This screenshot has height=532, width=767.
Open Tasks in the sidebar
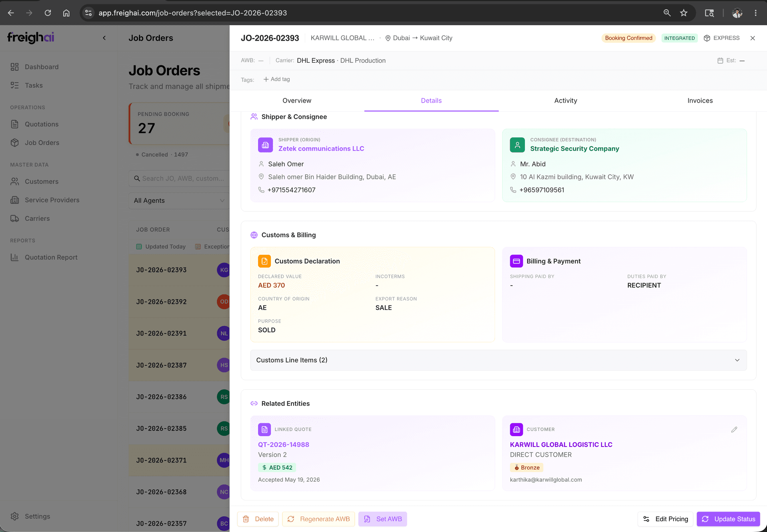(34, 85)
